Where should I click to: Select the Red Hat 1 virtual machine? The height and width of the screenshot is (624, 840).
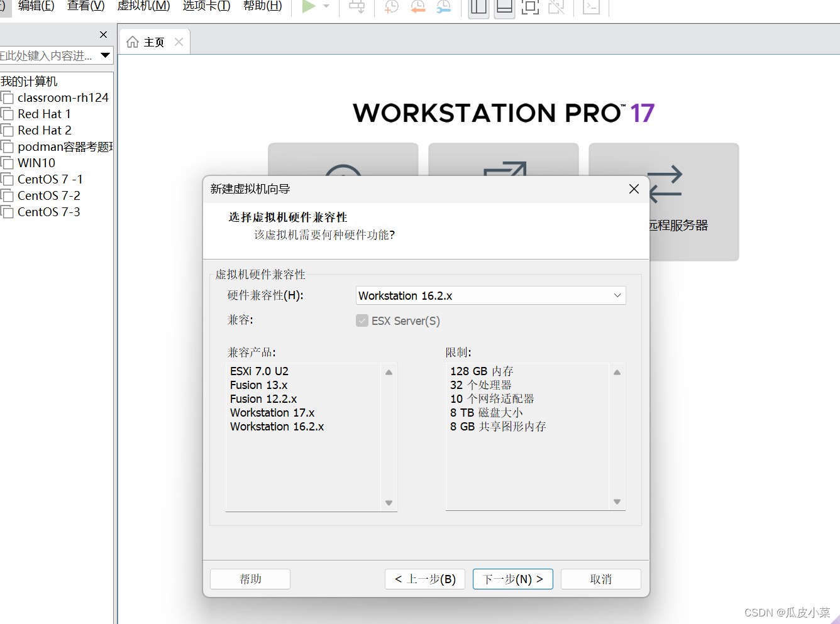coord(44,114)
